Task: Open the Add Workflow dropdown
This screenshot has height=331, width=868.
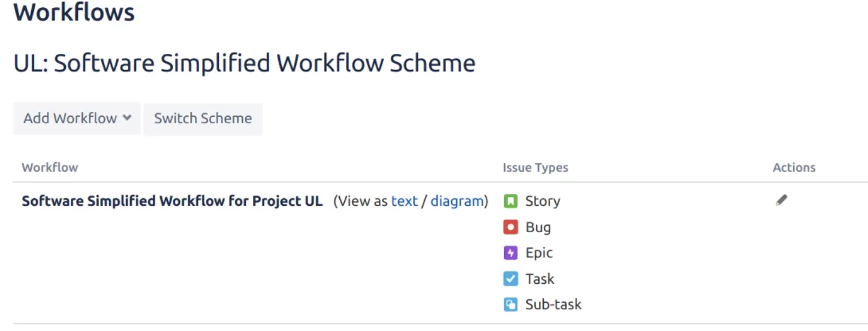Action: 77,119
